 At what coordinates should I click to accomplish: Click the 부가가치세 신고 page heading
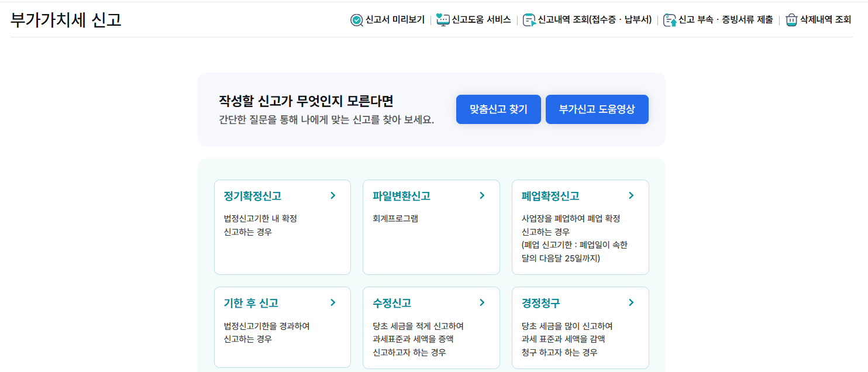(66, 20)
